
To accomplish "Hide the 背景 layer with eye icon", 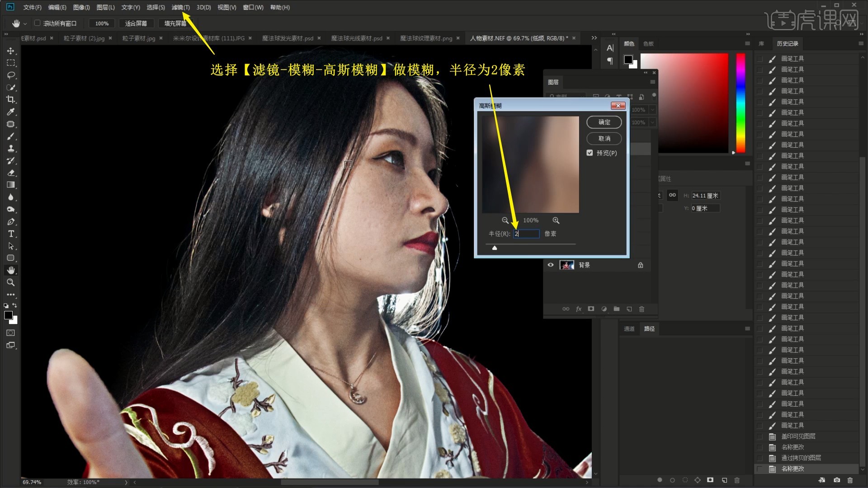I will 551,265.
